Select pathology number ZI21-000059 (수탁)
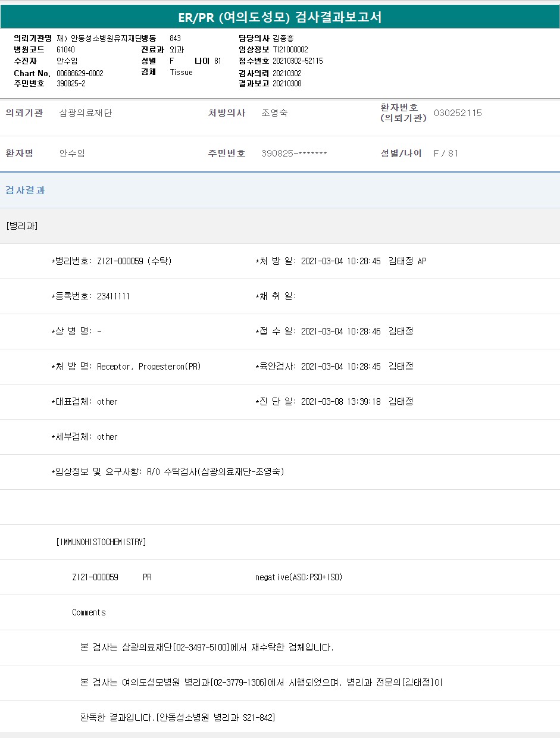The height and width of the screenshot is (738, 560). [x=134, y=261]
